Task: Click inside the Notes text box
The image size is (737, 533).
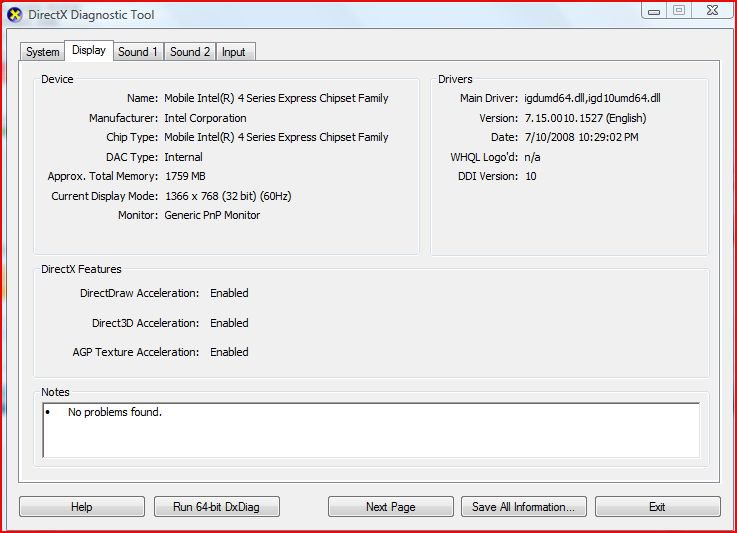Action: click(x=371, y=430)
